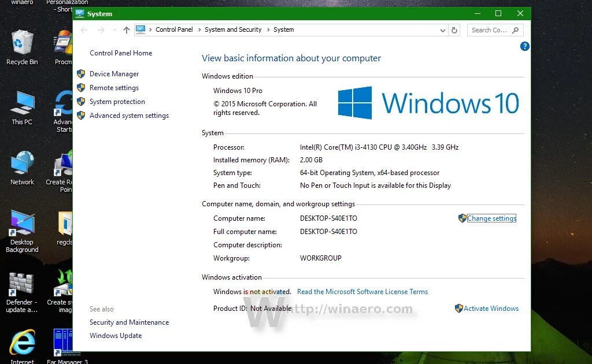Open Windows Update link
Screen dimensions: 592x364
pos(116,336)
